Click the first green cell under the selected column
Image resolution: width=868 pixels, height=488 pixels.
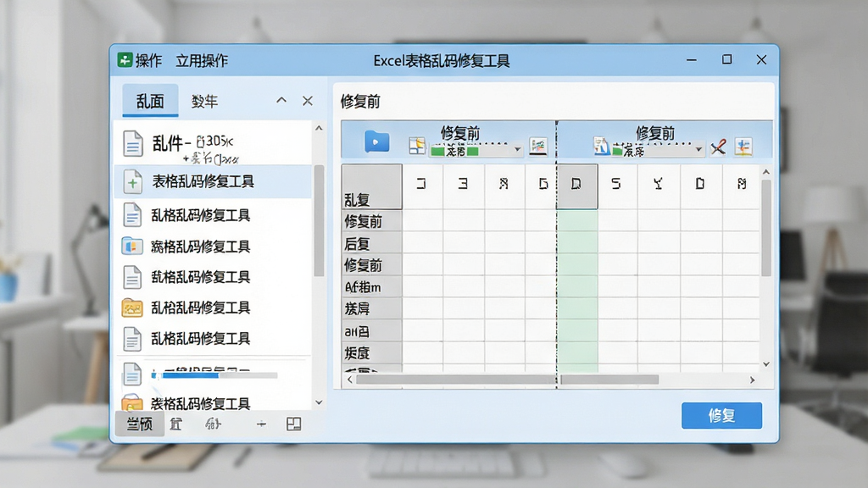click(x=576, y=221)
